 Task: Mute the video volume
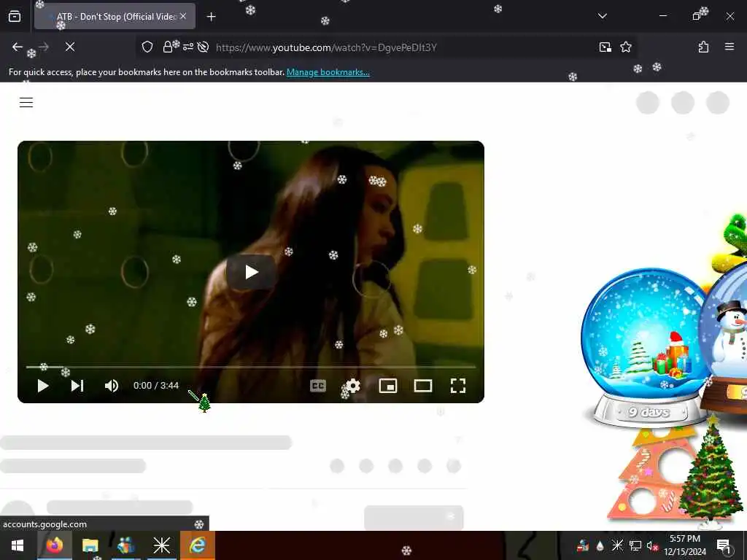(112, 386)
